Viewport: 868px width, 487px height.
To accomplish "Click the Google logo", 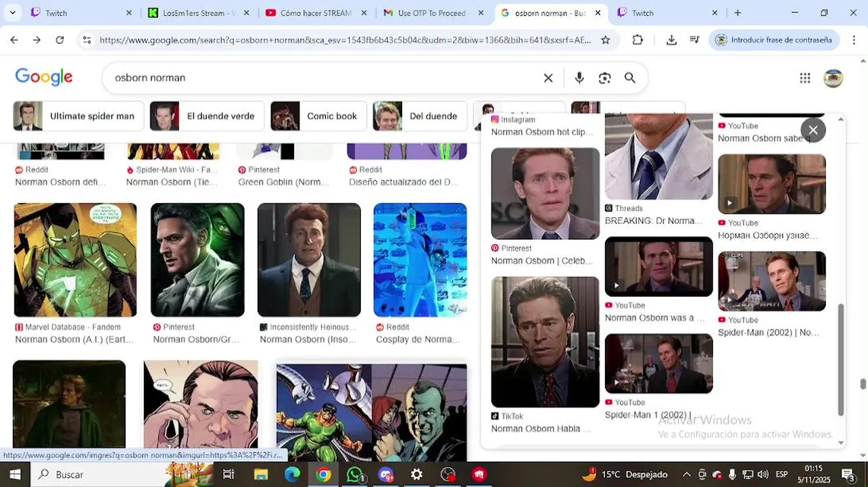I will (44, 77).
